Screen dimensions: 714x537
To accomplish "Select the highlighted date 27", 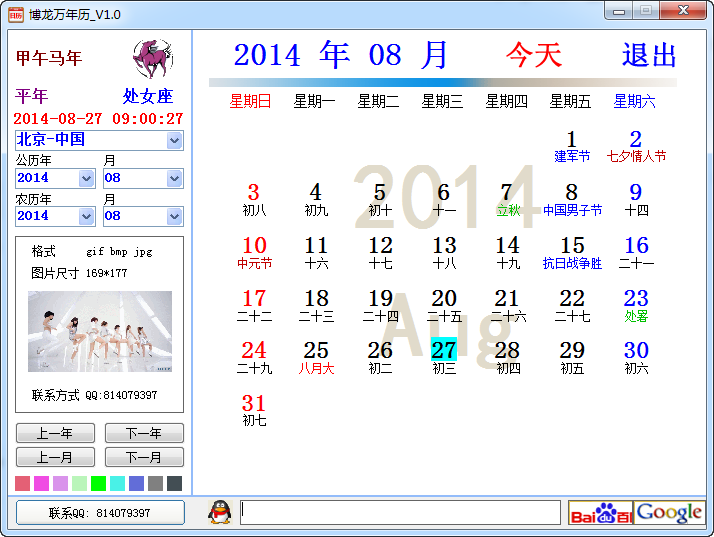I will 443,350.
